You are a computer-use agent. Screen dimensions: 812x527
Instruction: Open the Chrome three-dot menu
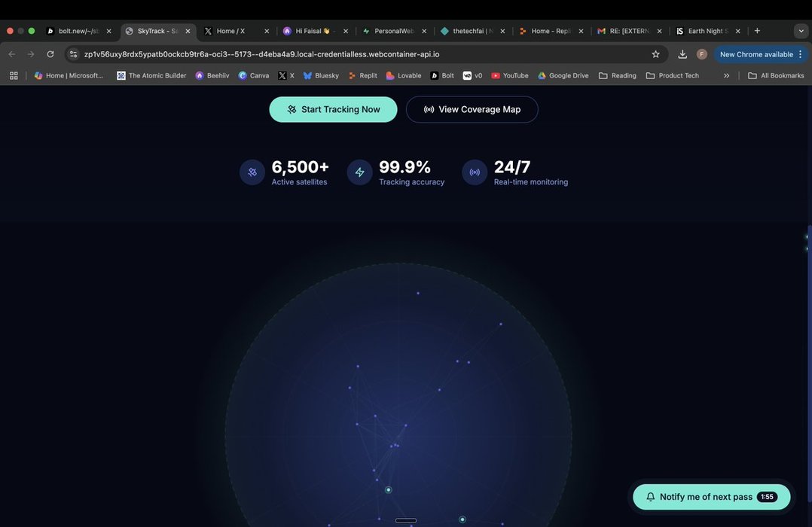(x=801, y=54)
